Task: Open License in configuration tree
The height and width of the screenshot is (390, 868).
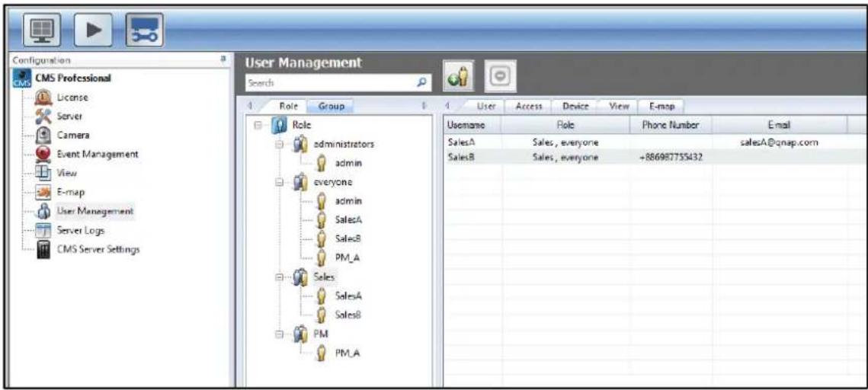Action: (72, 98)
